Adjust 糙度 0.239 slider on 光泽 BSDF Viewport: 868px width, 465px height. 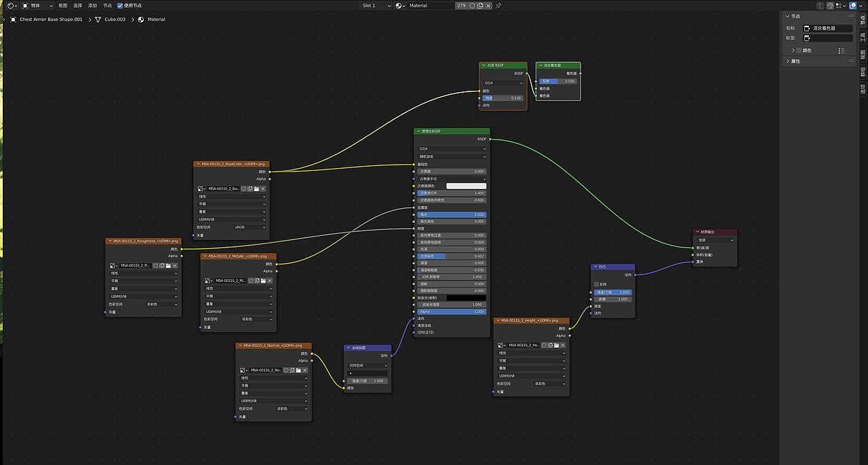click(502, 98)
